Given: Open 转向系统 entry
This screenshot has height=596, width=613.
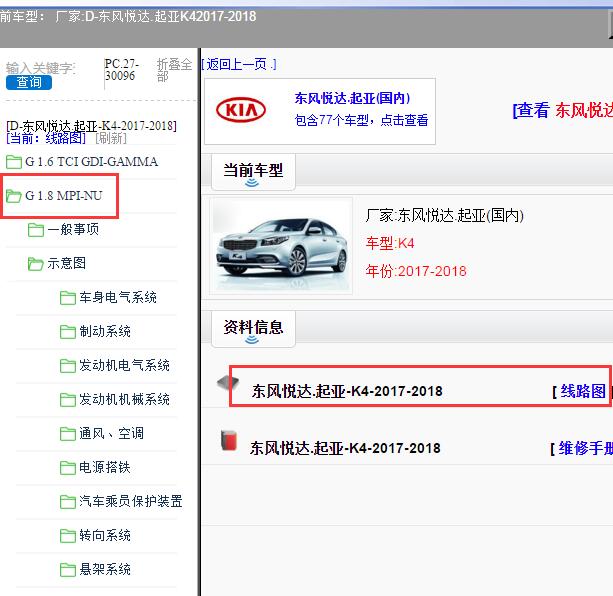Looking at the screenshot, I should point(105,535).
